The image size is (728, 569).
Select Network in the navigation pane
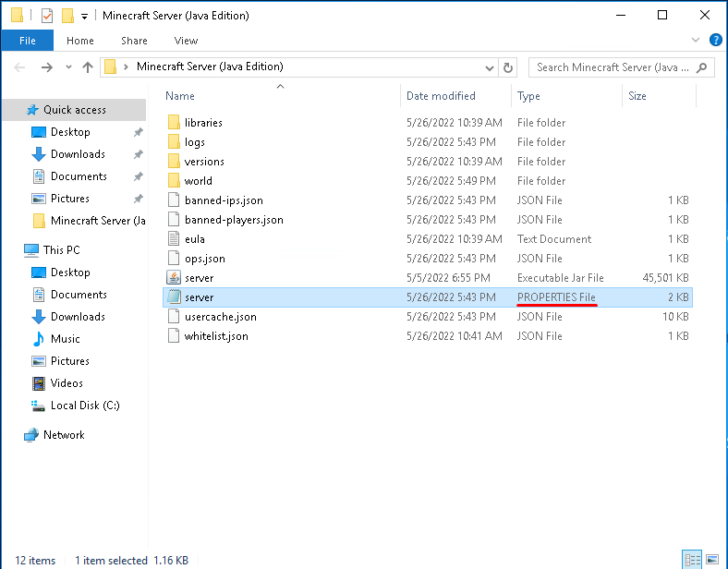(64, 435)
